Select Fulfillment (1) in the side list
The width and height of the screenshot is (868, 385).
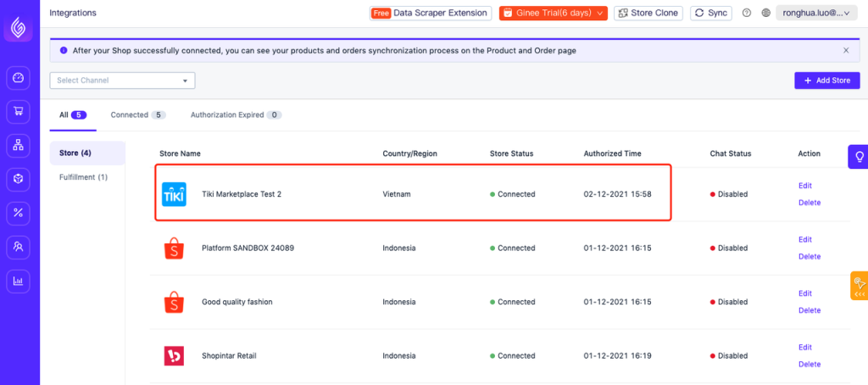(x=84, y=177)
